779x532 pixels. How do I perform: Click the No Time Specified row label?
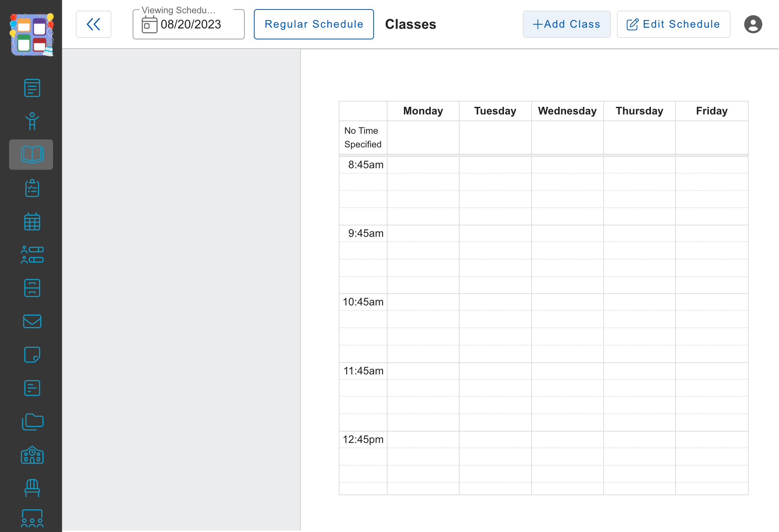pos(363,137)
